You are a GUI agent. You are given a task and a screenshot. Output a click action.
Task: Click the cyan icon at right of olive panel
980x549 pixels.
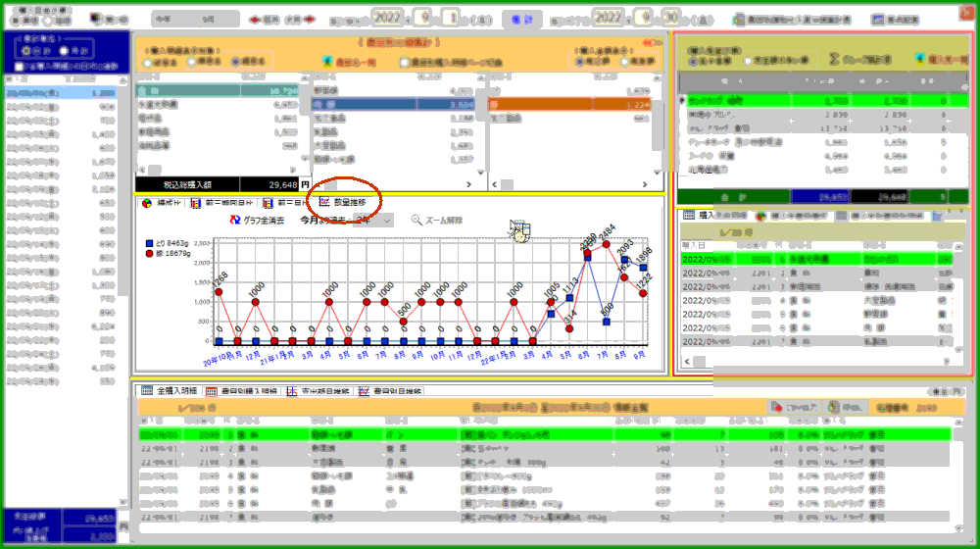(920, 59)
